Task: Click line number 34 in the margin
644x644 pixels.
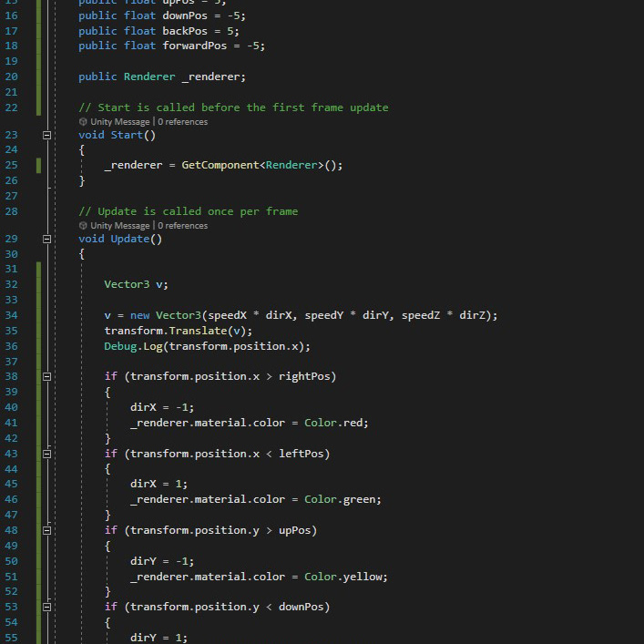Action: [x=12, y=315]
